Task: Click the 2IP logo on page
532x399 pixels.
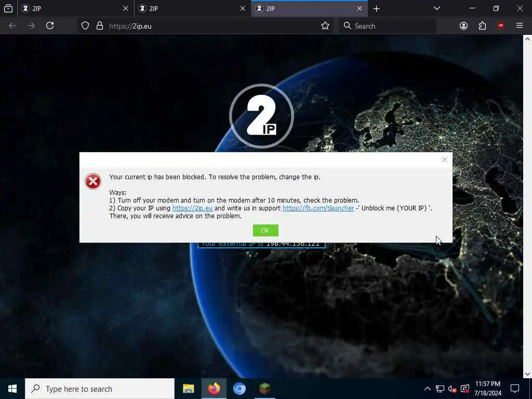Action: pos(261,116)
